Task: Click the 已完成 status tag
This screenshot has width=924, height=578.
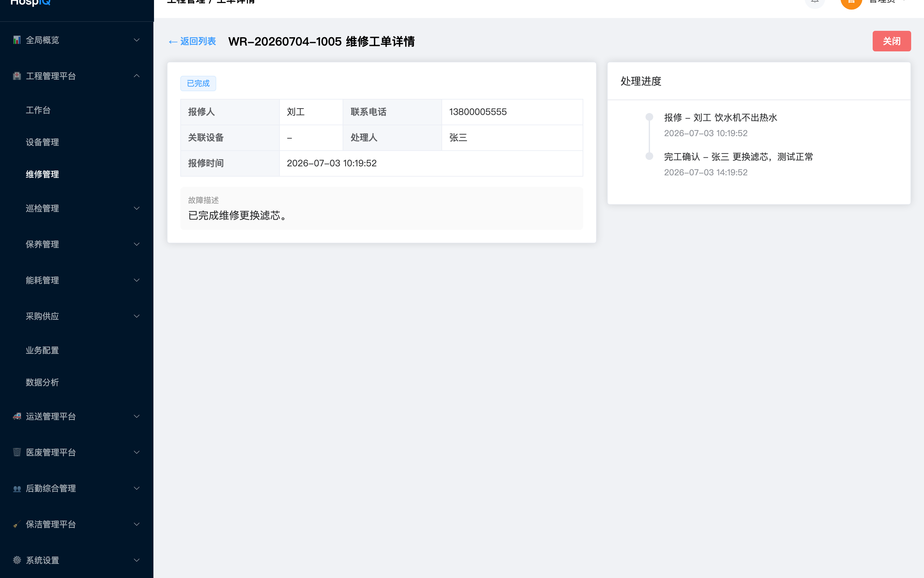Action: [198, 83]
